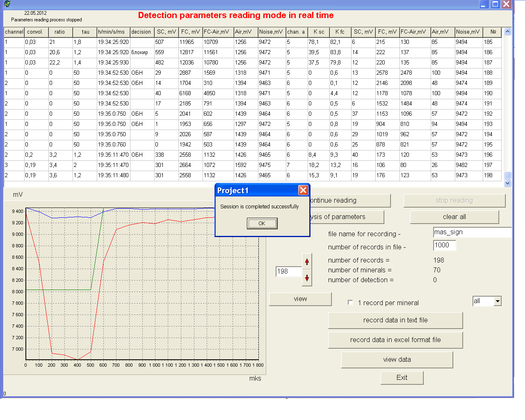Open the 'all' dropdown list
Viewport: 525px width, 420px height.
pos(498,301)
